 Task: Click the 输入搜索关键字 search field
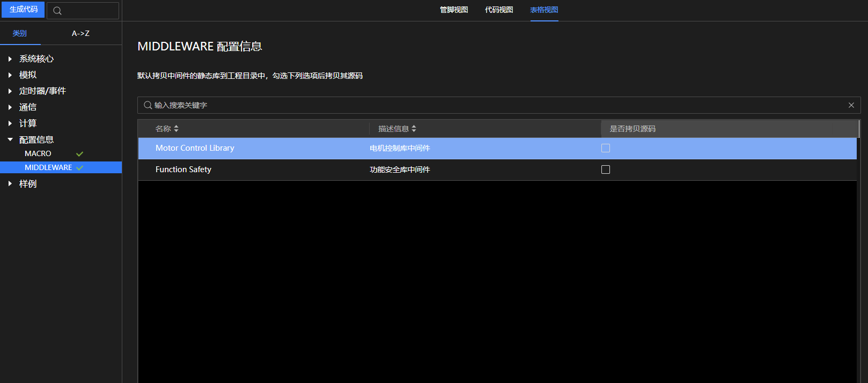(483, 105)
